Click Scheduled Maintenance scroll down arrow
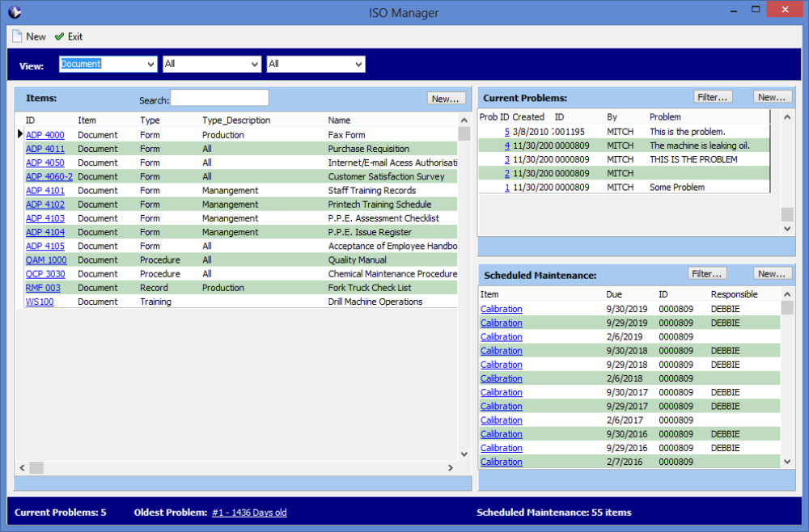 (x=787, y=462)
